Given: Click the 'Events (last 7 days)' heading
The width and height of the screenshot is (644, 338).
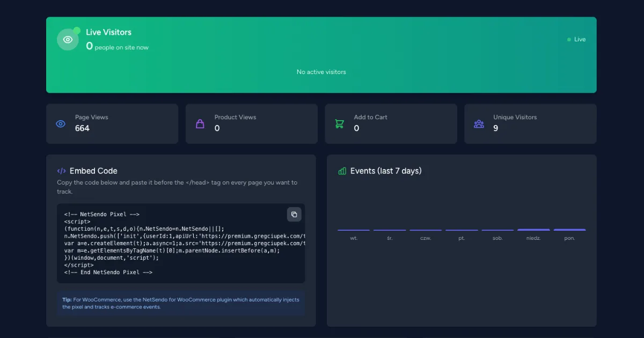Looking at the screenshot, I should (386, 171).
